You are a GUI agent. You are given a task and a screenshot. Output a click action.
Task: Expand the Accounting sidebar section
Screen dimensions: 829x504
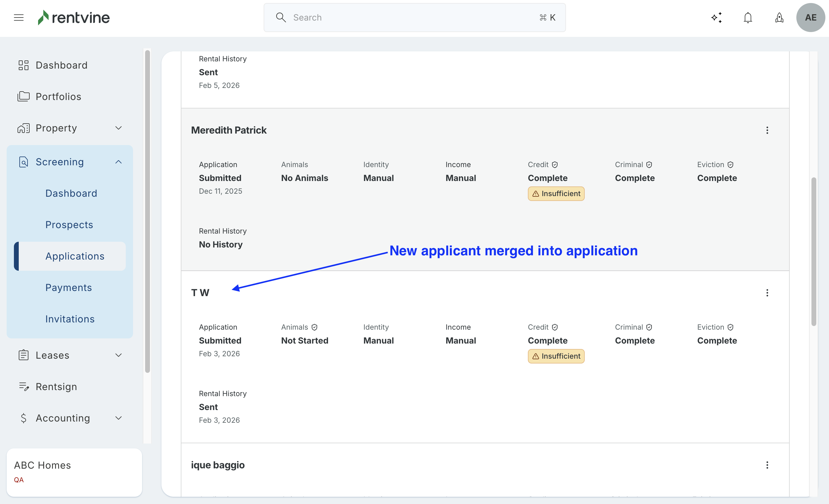(119, 418)
